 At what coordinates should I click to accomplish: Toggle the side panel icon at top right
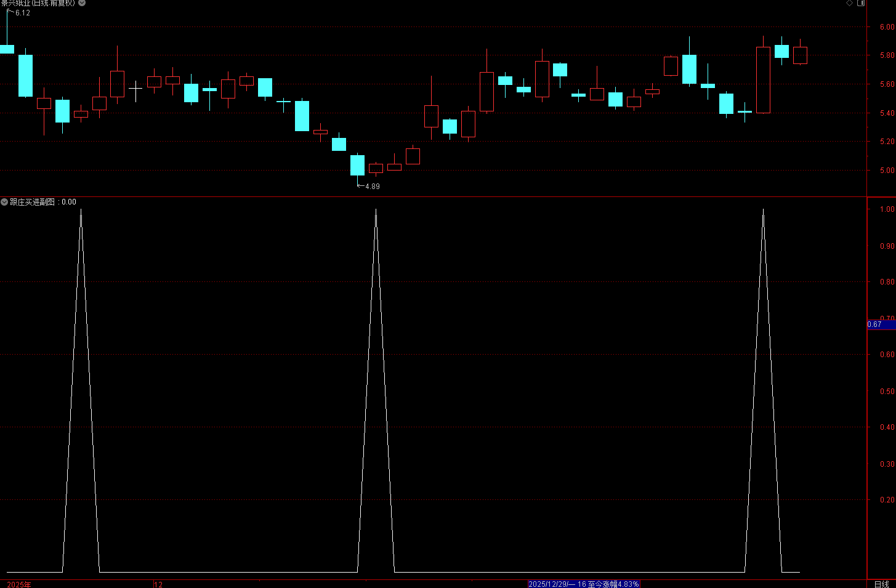861,3
